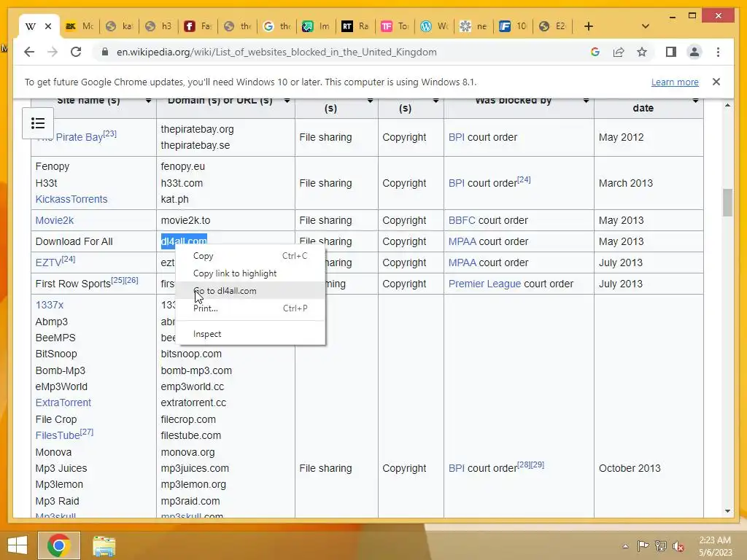Sort by Was blocked by column arrows
This screenshot has height=560, width=747.
coord(586,101)
